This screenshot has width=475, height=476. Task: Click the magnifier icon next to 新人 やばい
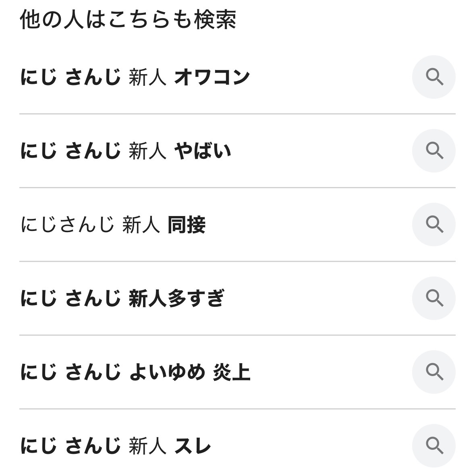[434, 151]
